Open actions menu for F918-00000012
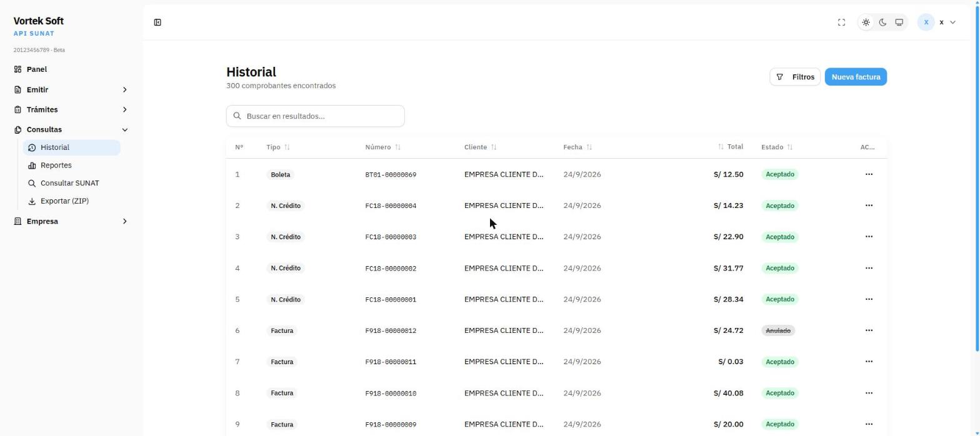The image size is (980, 436). coord(869,330)
